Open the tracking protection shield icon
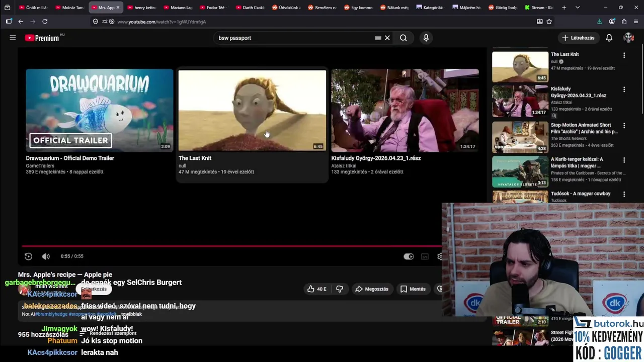The width and height of the screenshot is (644, 362). coord(96,22)
